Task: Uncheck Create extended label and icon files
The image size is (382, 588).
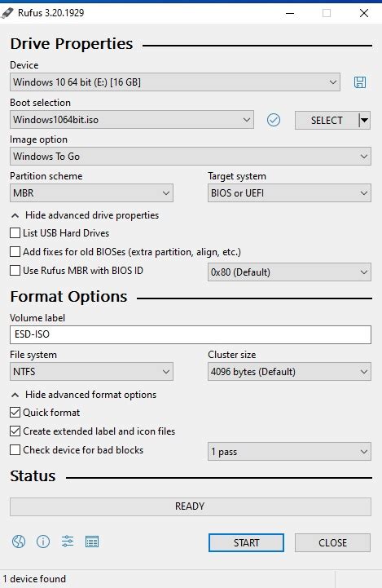Action: (15, 431)
